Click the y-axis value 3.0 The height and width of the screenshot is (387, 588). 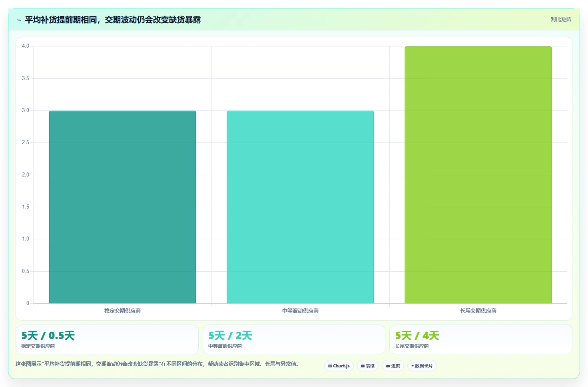point(26,110)
